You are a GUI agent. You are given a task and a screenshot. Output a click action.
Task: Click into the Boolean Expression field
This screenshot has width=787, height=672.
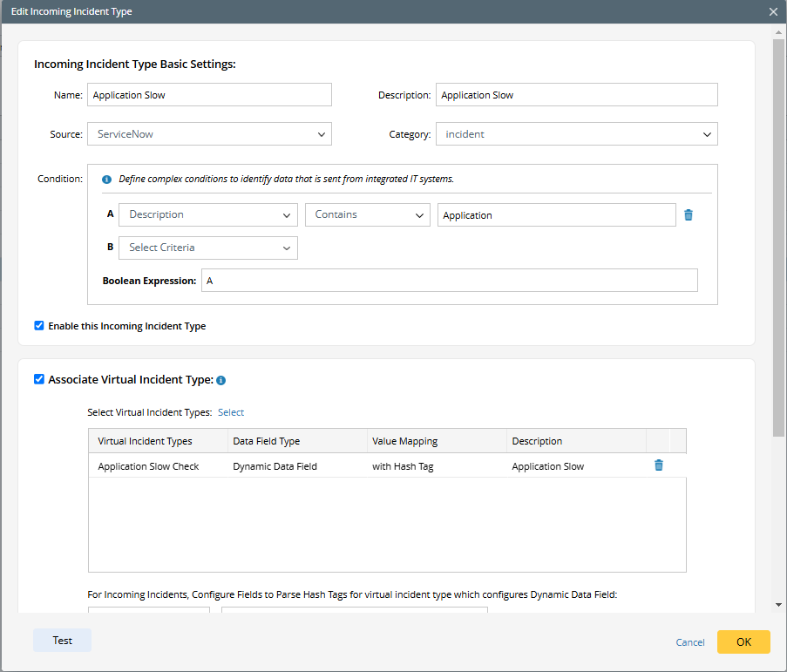pos(449,281)
